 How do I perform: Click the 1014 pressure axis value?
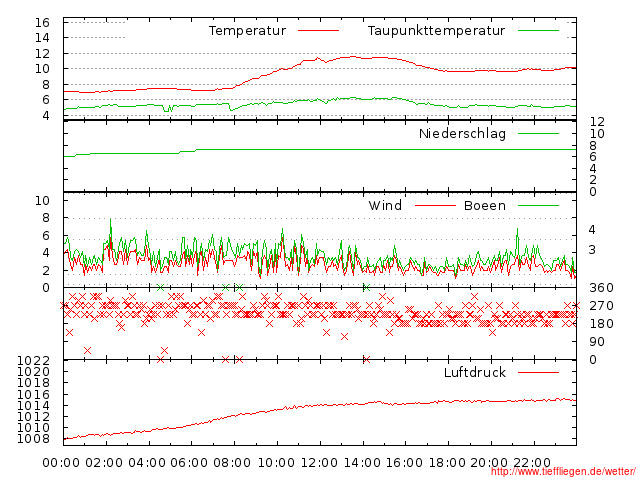coord(33,406)
